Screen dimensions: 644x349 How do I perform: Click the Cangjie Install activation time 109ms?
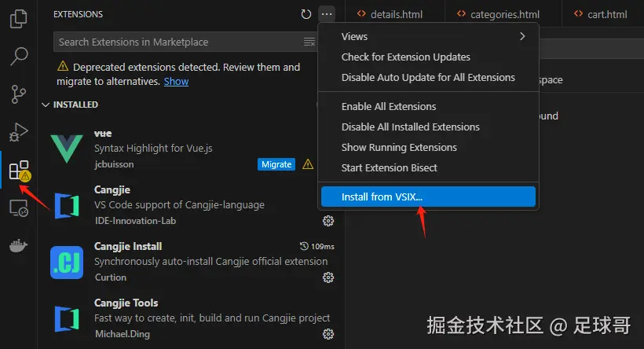coord(317,246)
